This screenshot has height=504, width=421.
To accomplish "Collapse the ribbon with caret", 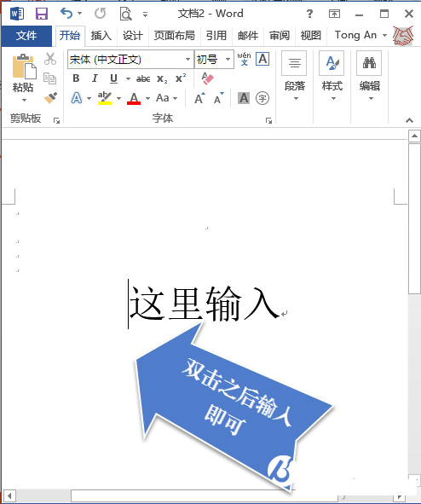I will point(409,120).
